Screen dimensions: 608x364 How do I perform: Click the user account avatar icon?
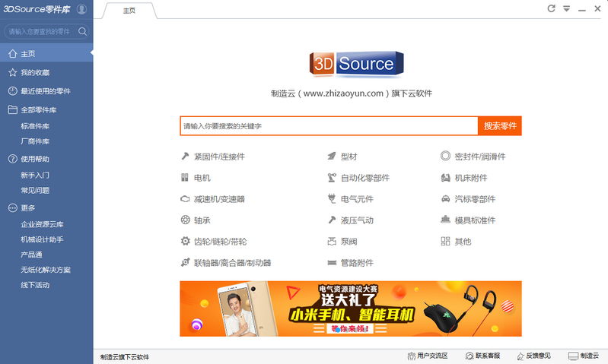(x=81, y=9)
